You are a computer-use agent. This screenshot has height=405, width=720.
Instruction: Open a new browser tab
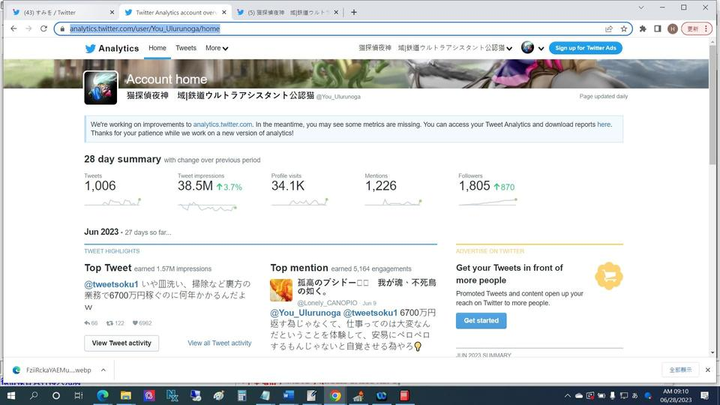pos(354,12)
